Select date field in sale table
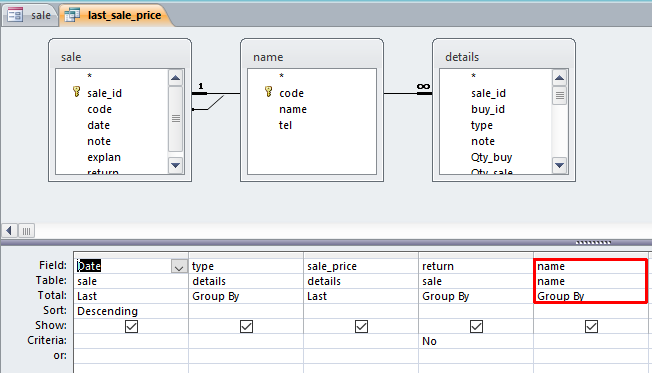 (x=99, y=125)
